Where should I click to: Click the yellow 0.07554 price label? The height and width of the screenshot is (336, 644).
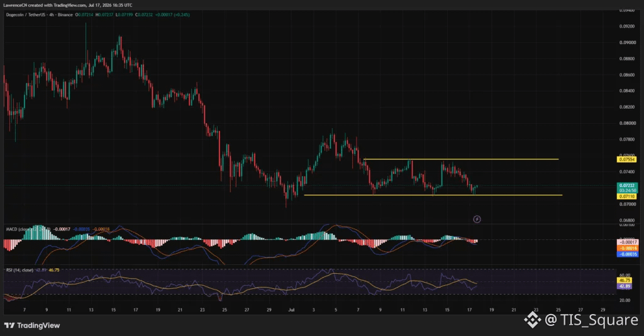pos(627,160)
